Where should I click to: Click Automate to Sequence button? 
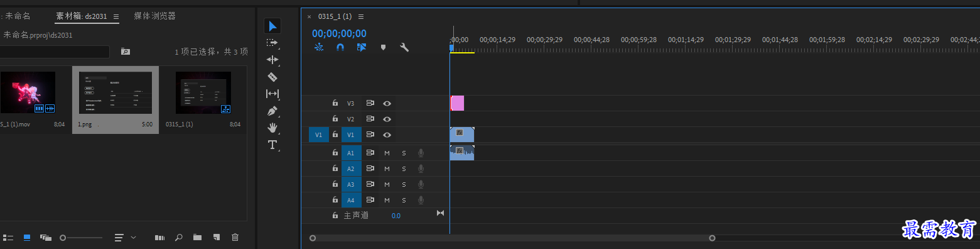160,238
